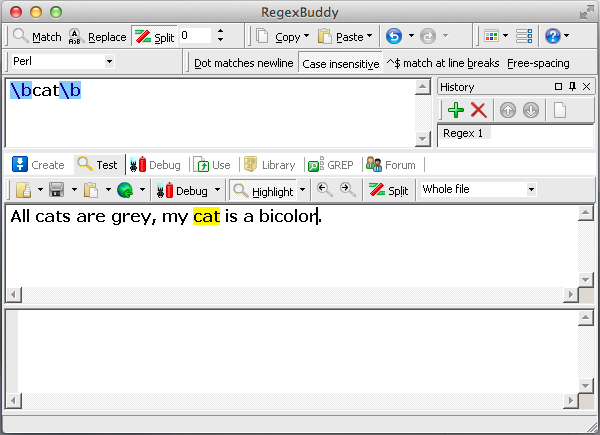600x435 pixels.
Task: Open the dropdown arrow beside Test toolbar Debug
Action: [x=217, y=189]
